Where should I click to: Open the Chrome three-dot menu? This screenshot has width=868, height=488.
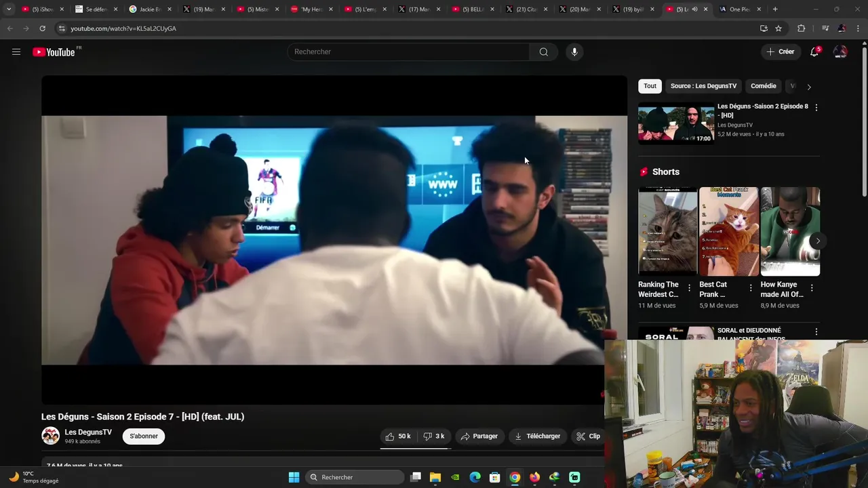(859, 28)
